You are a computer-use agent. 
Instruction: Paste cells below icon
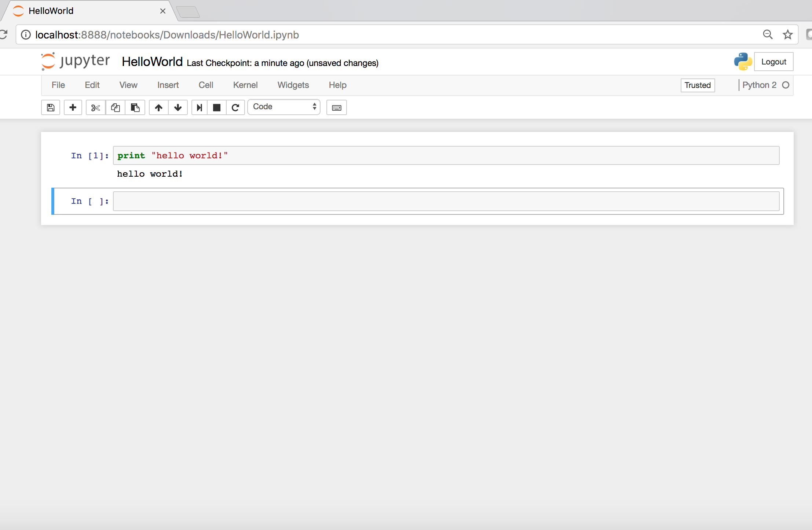[135, 107]
